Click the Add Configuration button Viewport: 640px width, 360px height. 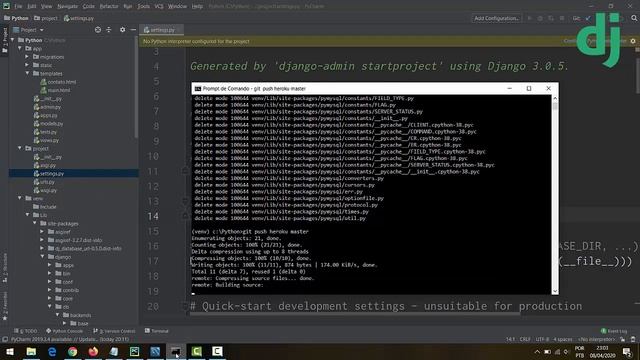coord(496,18)
